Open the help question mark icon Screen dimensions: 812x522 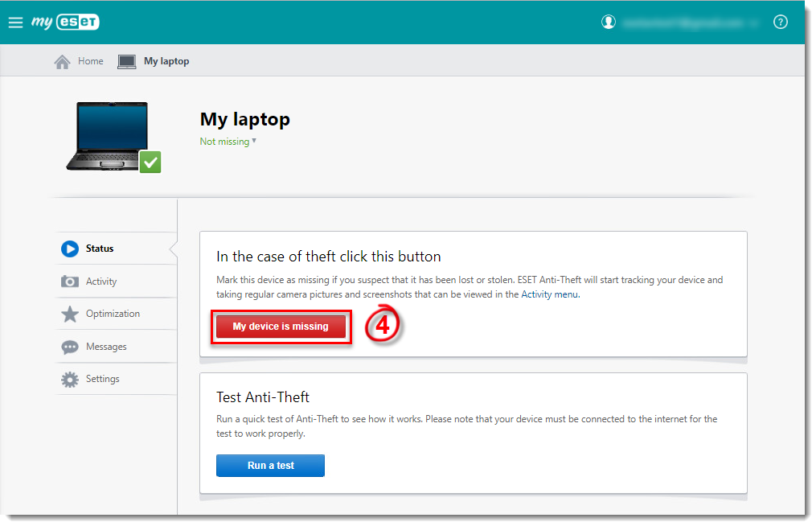781,23
